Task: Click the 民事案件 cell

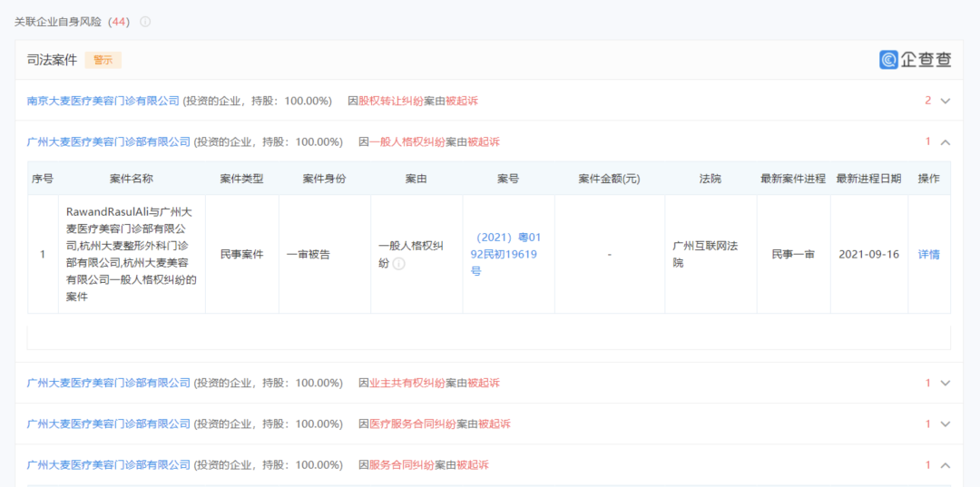Action: 242,254
